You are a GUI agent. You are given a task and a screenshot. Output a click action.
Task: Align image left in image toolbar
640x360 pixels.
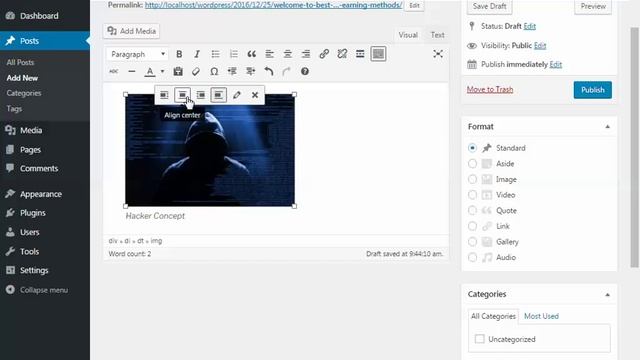(164, 95)
